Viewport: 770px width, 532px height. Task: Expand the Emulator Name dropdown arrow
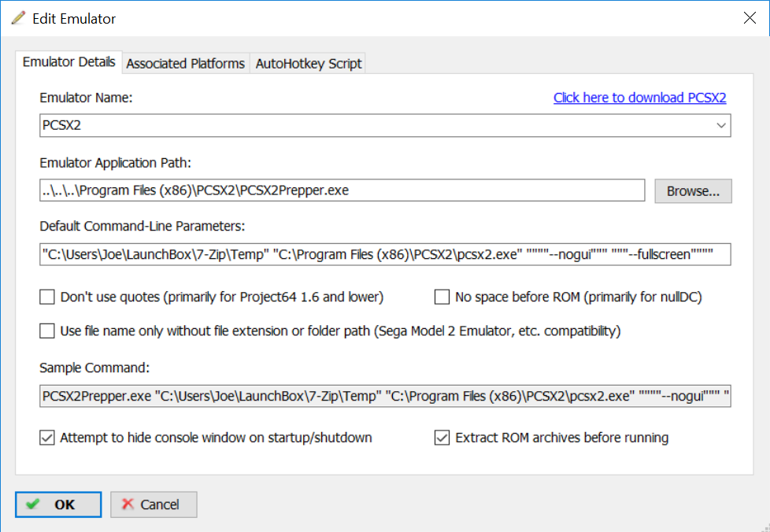[721, 125]
